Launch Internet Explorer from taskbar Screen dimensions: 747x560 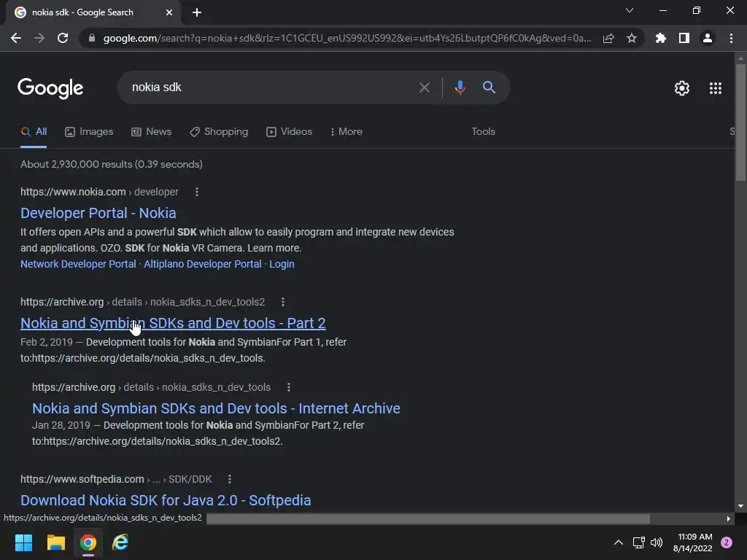tap(120, 542)
